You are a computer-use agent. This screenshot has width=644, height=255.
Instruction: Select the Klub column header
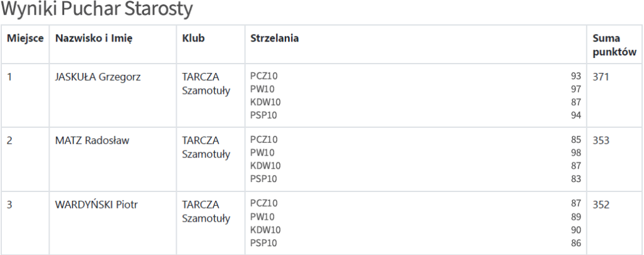[x=194, y=38]
